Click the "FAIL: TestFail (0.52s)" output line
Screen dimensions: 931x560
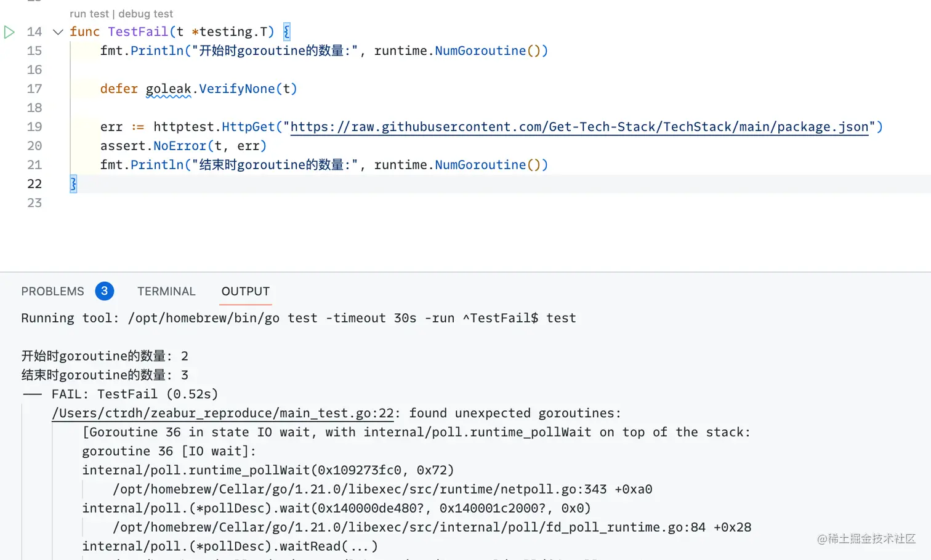pyautogui.click(x=135, y=394)
